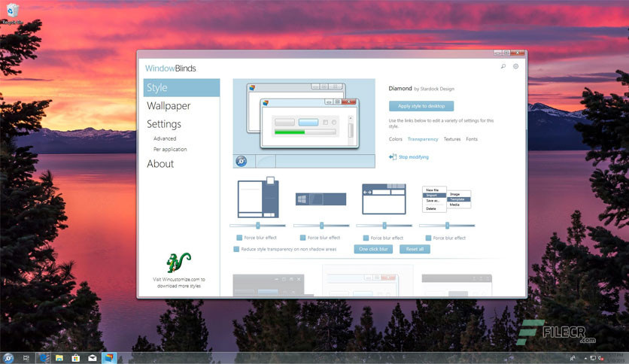
Task: Select the context menu transparency illustration
Action: [446, 199]
